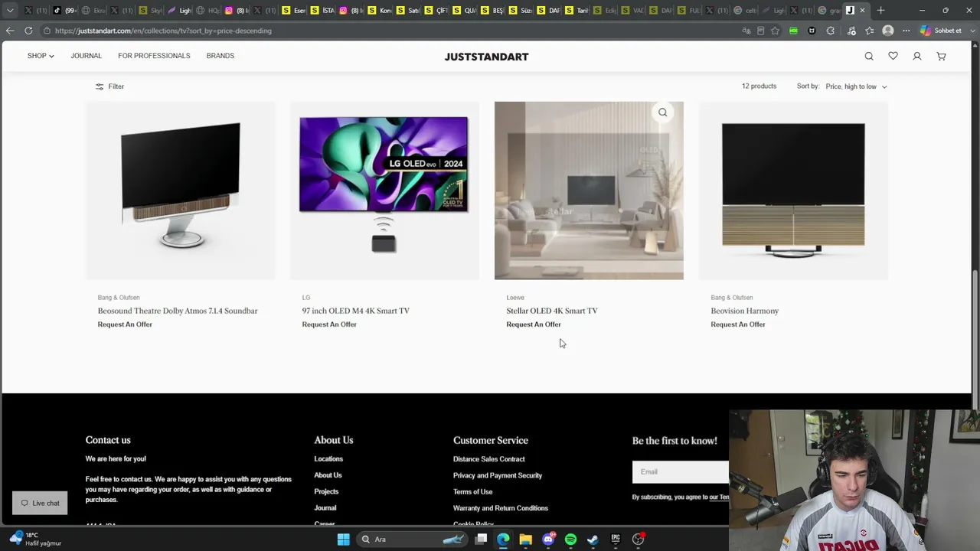Open Steam from the taskbar
The image size is (980, 551).
pyautogui.click(x=593, y=540)
